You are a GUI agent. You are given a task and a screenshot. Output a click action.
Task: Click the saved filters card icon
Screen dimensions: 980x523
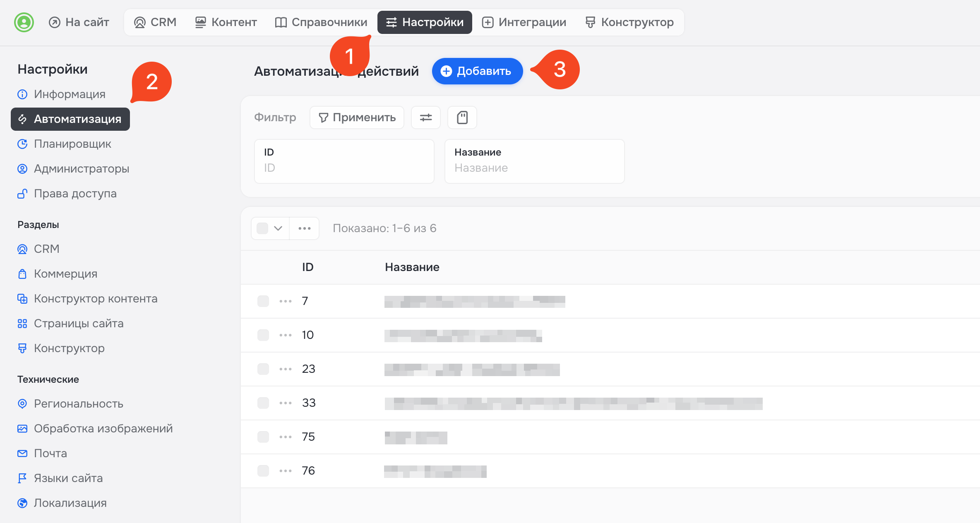coord(462,118)
